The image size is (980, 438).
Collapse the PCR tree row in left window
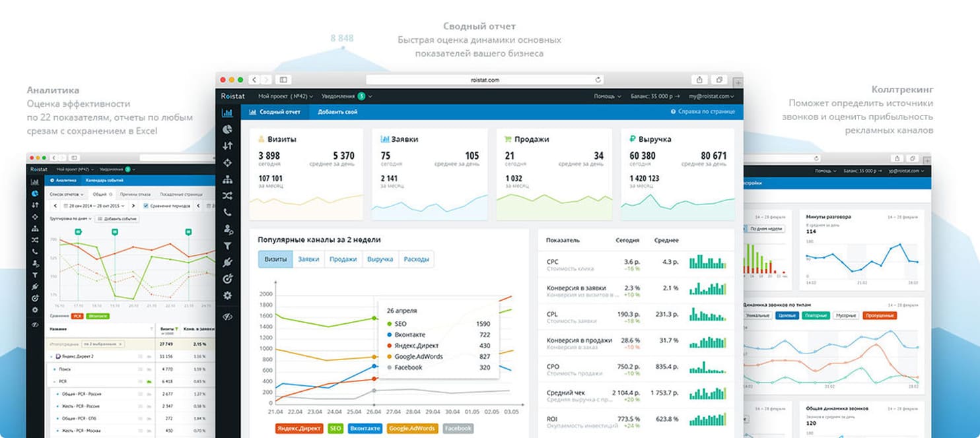(55, 381)
